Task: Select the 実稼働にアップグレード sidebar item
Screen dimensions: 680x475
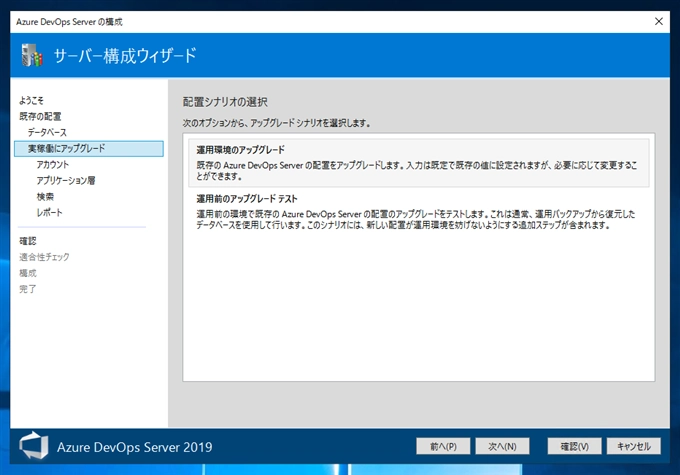Action: coord(89,148)
